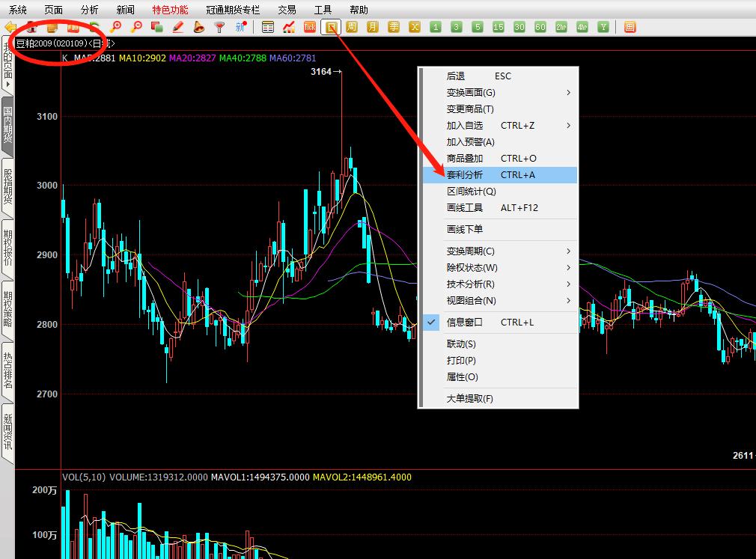Toggle 信息窗口 checked menu item
Viewport: 756px width, 559px height.
464,323
